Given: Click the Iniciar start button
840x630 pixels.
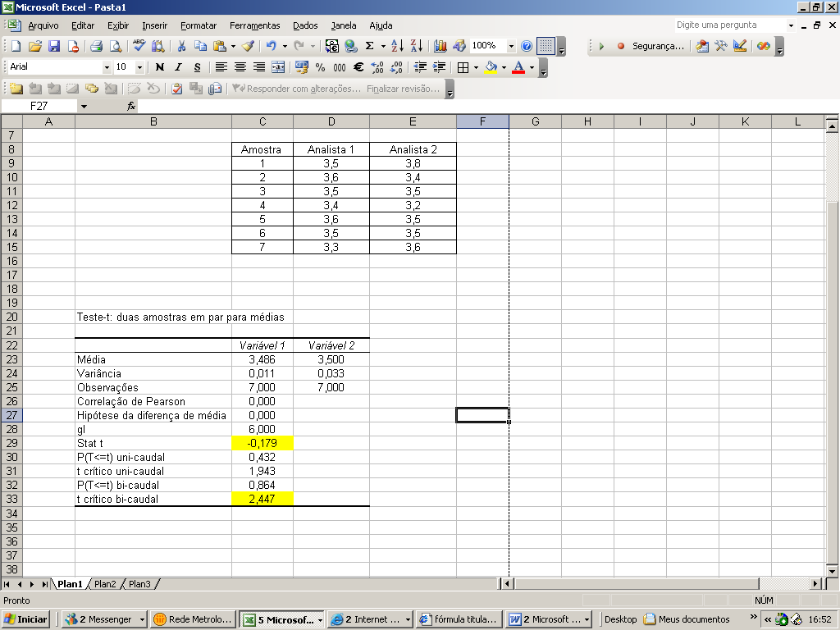Looking at the screenshot, I should click(x=25, y=619).
